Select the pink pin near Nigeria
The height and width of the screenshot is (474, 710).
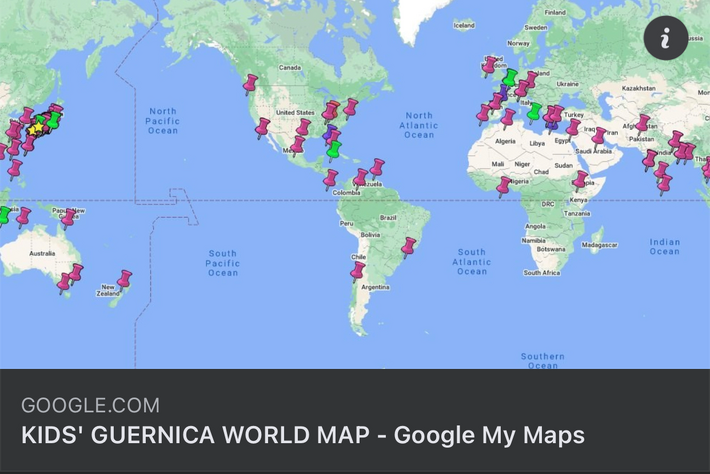click(x=504, y=185)
